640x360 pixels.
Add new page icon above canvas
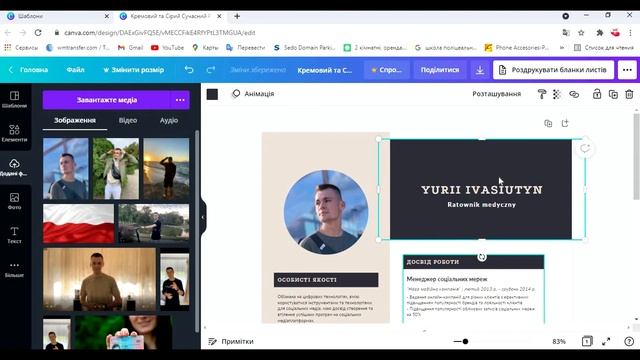pyautogui.click(x=565, y=123)
